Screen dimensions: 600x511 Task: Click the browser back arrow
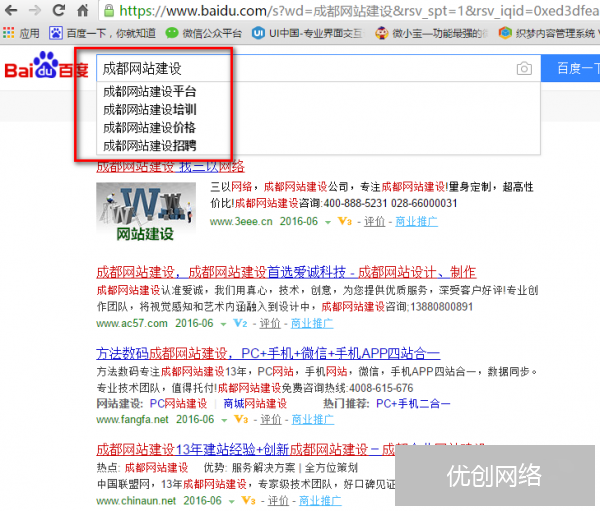(x=11, y=10)
